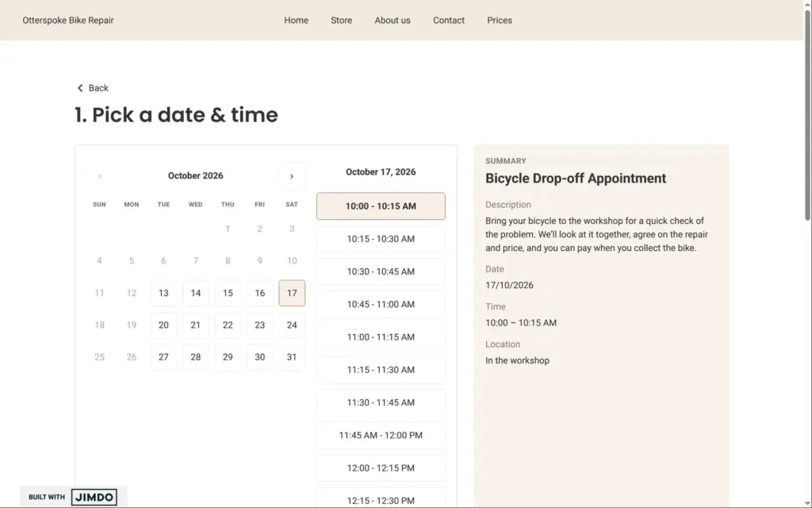Viewport: 812px width, 508px height.
Task: Select the 12:15 - 12:30 PM slot
Action: [x=381, y=498]
